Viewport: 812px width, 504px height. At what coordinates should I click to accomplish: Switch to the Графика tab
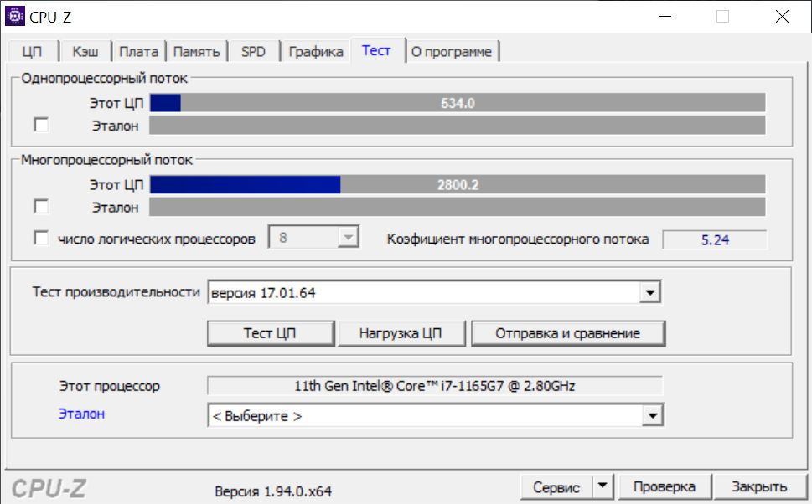316,52
